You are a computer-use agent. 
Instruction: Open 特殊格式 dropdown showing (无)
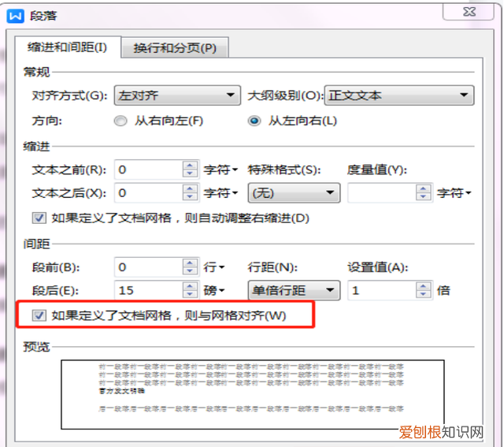[294, 193]
